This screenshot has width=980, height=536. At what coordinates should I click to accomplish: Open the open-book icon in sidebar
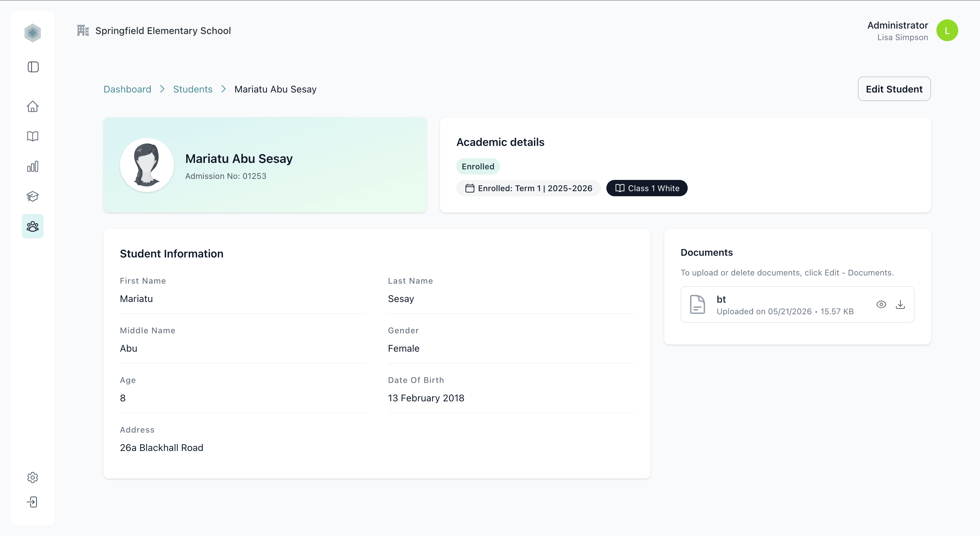click(x=33, y=136)
